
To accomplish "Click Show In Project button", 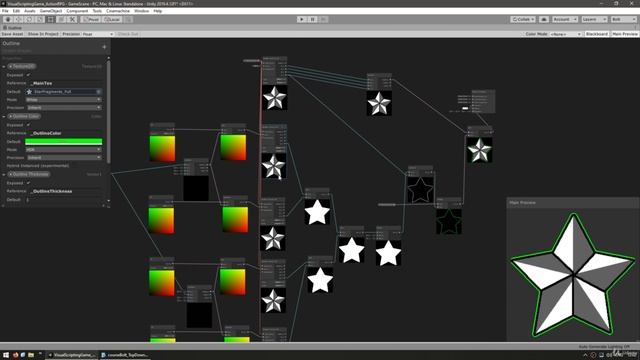I will coord(43,34).
